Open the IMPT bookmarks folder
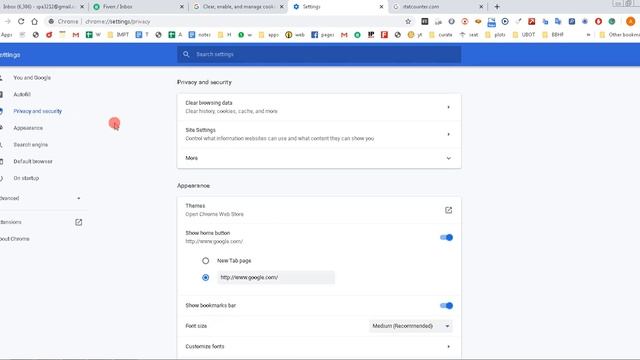 point(118,35)
